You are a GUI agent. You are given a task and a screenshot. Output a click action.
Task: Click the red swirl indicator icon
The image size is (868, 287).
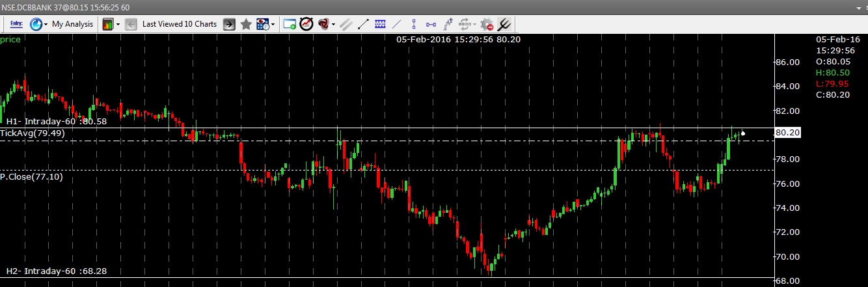(324, 24)
